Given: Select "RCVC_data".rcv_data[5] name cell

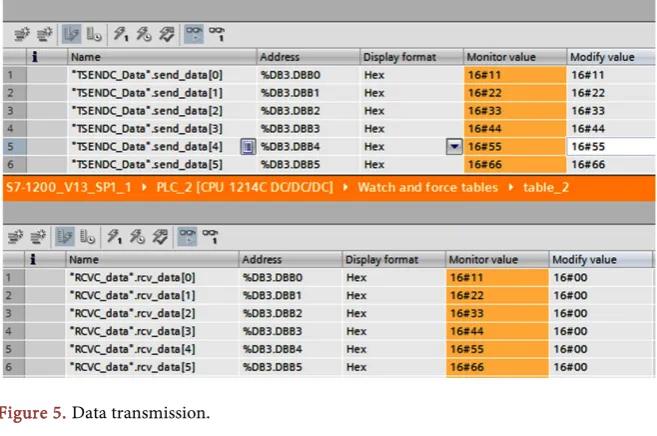Looking at the screenshot, I should click(x=152, y=367).
